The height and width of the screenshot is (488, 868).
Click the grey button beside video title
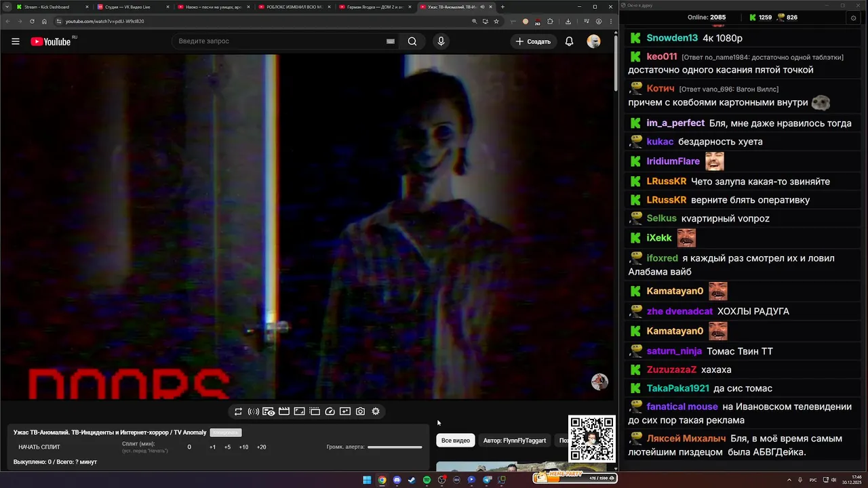tap(226, 432)
